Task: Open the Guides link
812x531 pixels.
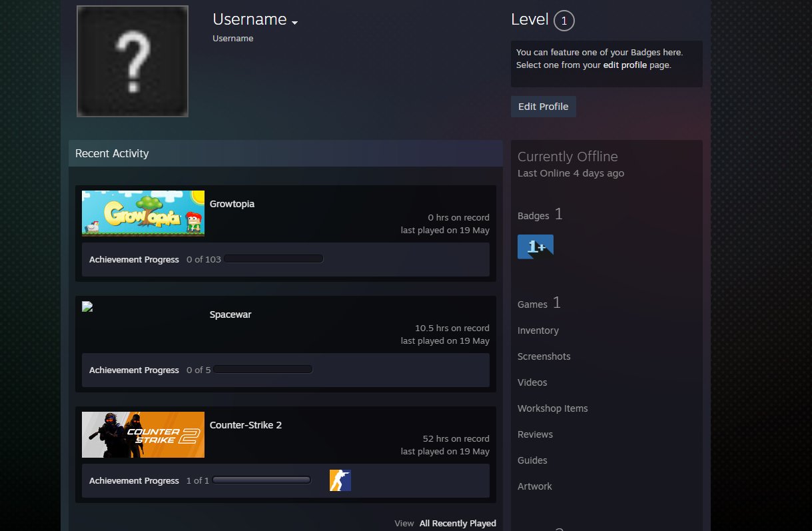Action: 532,460
